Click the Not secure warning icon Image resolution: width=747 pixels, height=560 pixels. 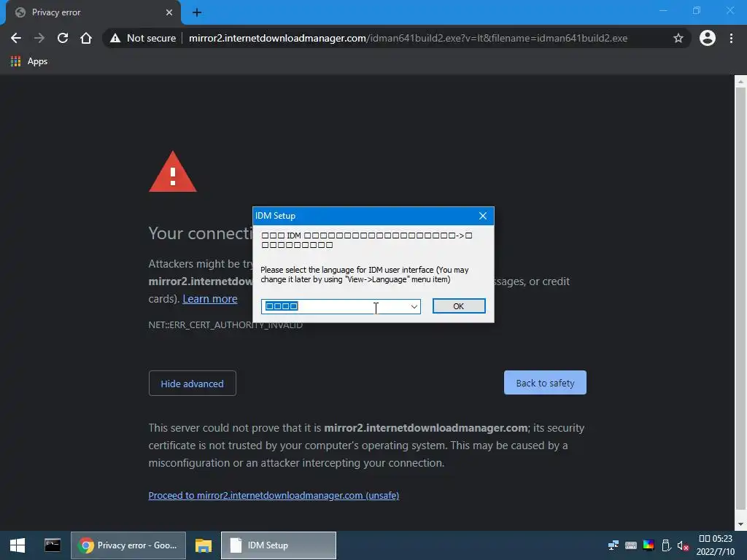click(x=115, y=38)
